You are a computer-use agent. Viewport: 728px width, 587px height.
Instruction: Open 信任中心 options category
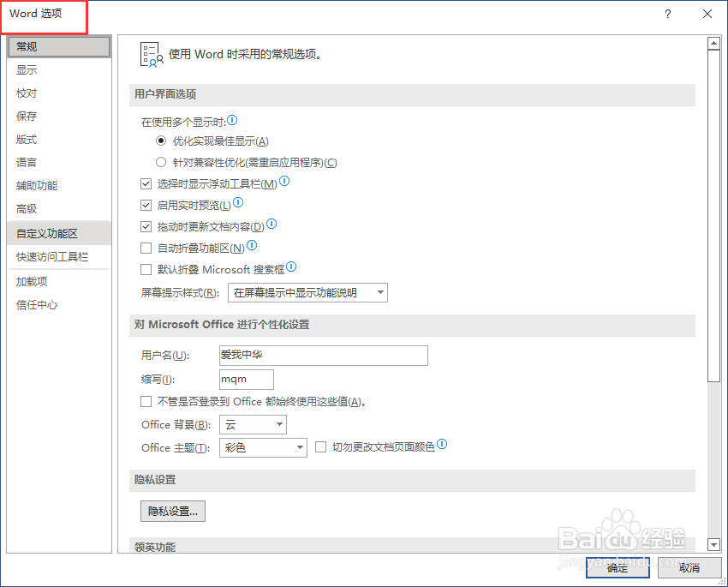click(58, 305)
